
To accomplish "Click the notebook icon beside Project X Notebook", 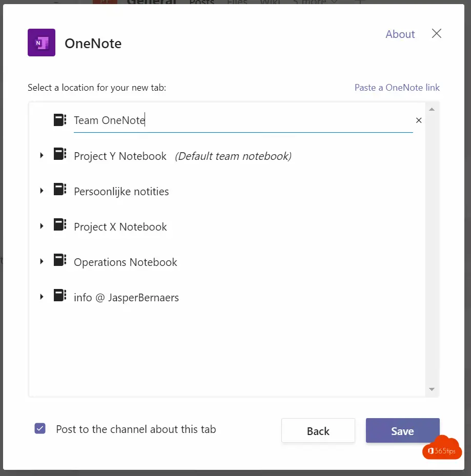I will (x=60, y=224).
